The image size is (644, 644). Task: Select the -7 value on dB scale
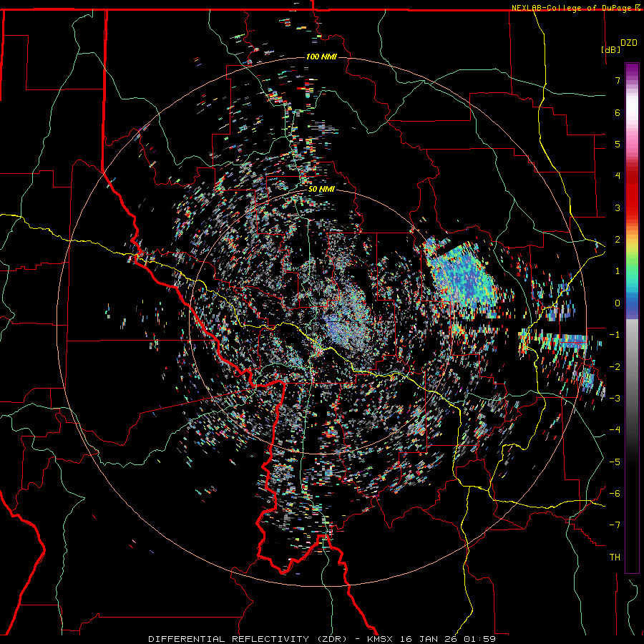click(x=615, y=525)
